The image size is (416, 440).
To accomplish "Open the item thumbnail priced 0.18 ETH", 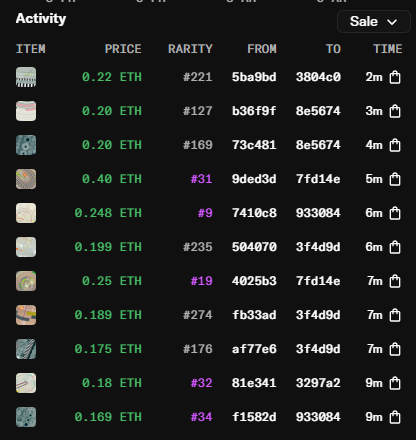I will click(x=26, y=383).
